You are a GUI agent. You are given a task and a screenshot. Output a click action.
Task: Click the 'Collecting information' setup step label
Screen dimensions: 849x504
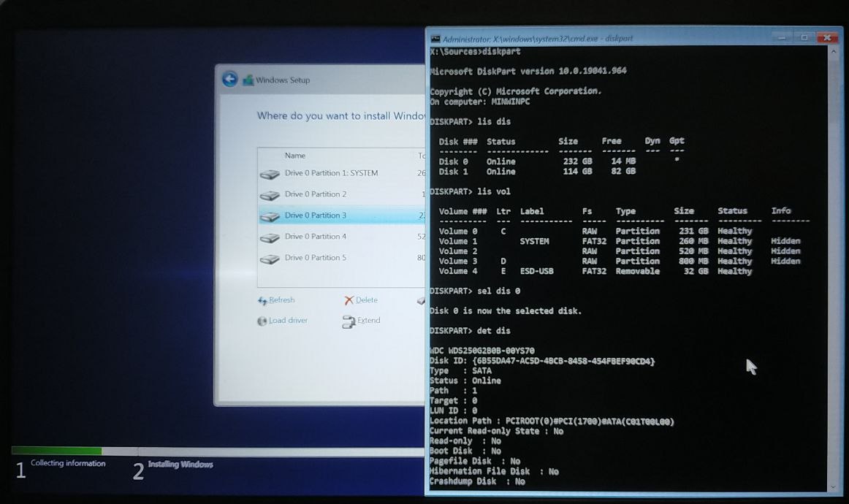point(68,463)
